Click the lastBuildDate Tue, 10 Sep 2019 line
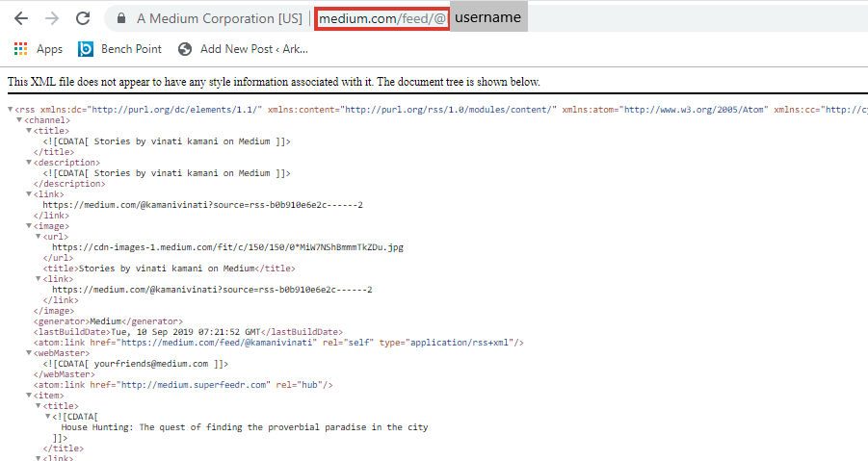The height and width of the screenshot is (461, 868). [x=188, y=332]
